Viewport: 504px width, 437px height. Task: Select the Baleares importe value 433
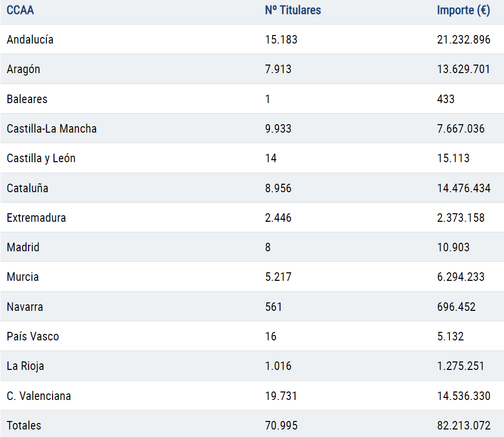[x=445, y=99]
